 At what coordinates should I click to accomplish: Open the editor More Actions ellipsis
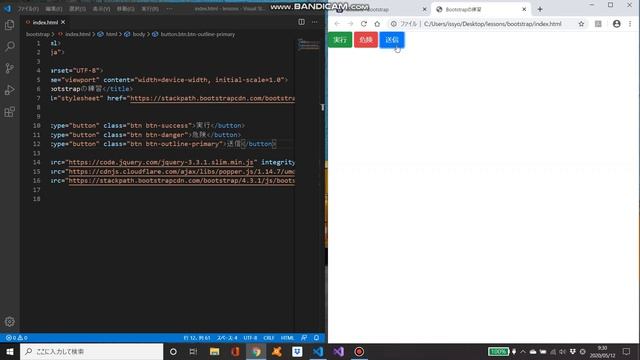coord(314,22)
